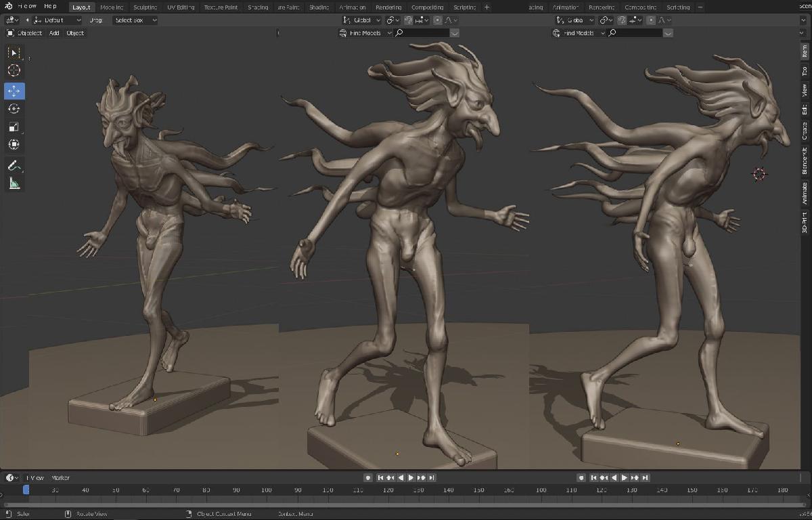The image size is (812, 520).
Task: Click the Marker menu in timeline
Action: point(60,478)
